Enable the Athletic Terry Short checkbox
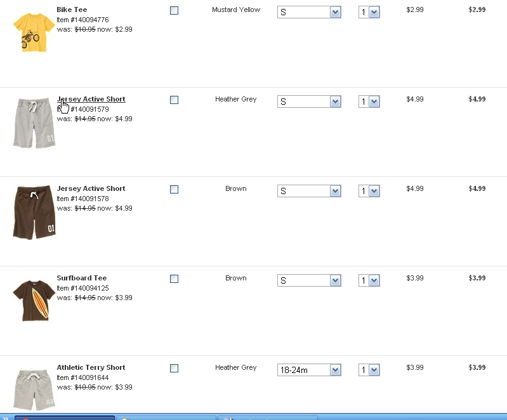Screen dimensions: 507x420 coord(174,369)
